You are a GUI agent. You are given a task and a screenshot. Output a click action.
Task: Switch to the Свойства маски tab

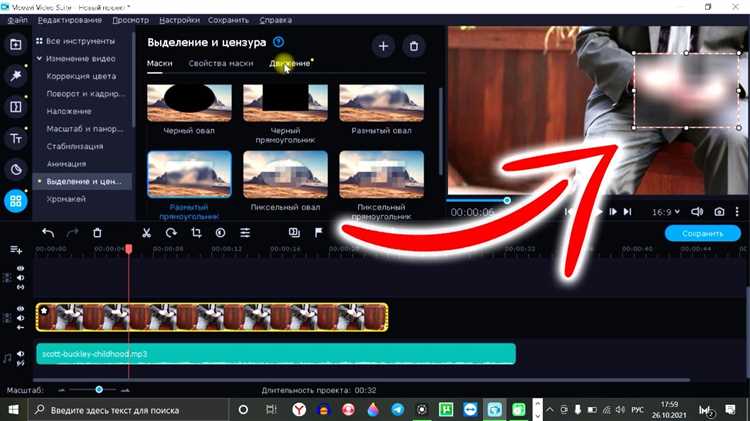[221, 63]
